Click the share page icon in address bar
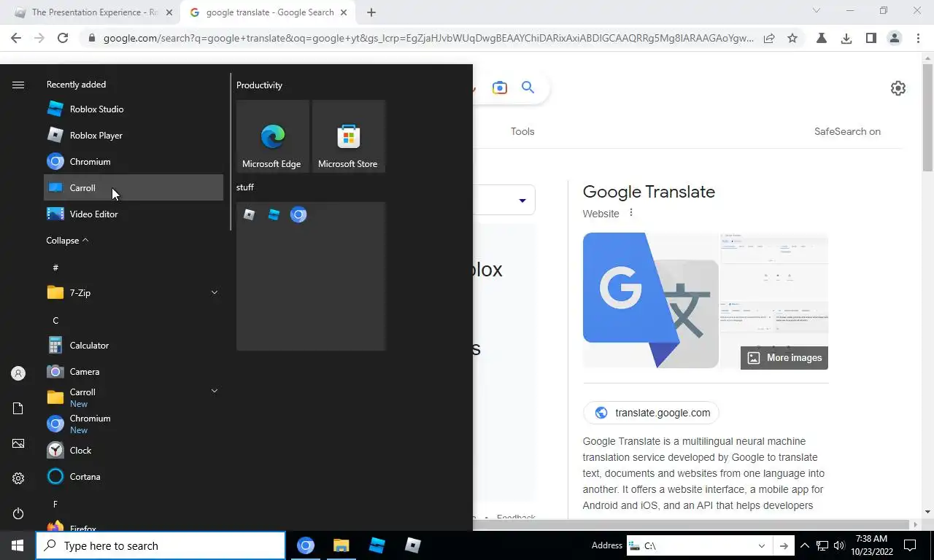Image resolution: width=934 pixels, height=560 pixels. pos(769,39)
